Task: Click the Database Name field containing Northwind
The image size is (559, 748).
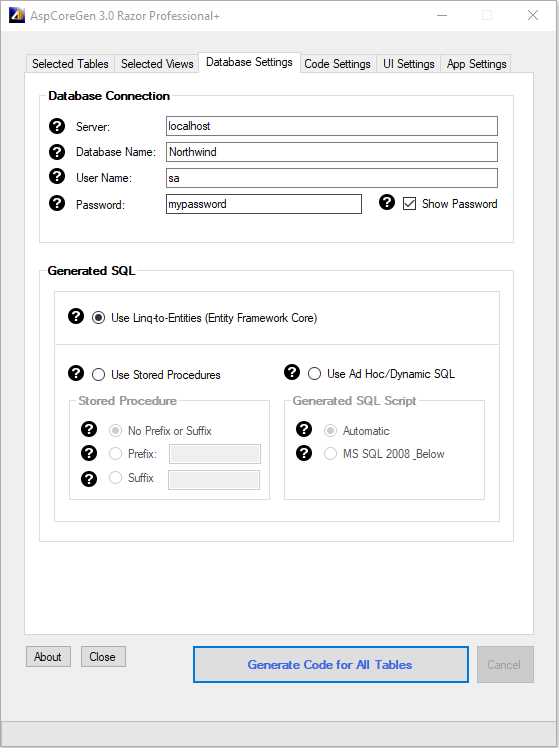Action: click(331, 152)
